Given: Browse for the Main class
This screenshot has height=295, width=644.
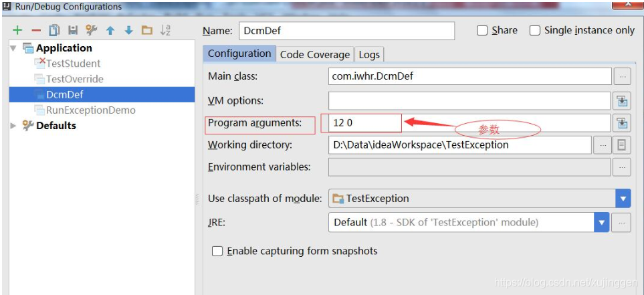Looking at the screenshot, I should [x=622, y=76].
